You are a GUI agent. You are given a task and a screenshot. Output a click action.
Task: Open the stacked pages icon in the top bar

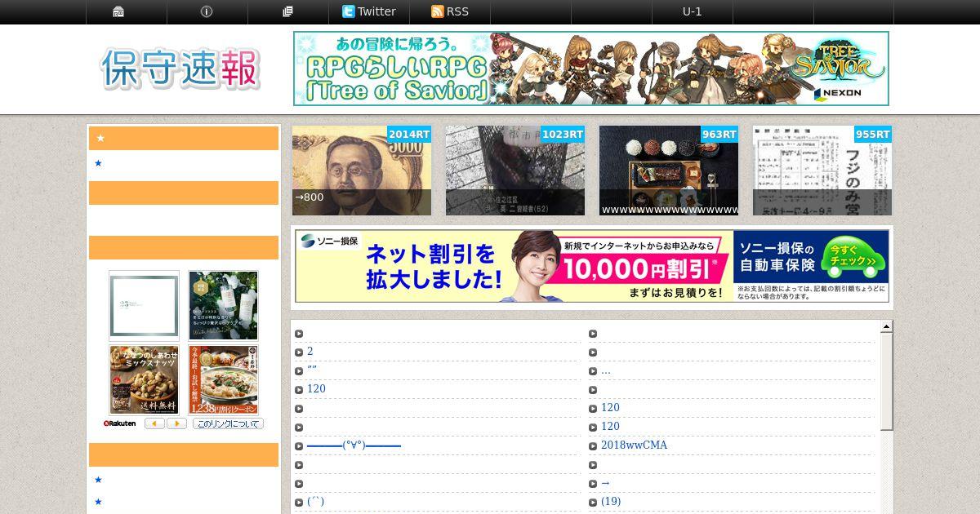(287, 11)
